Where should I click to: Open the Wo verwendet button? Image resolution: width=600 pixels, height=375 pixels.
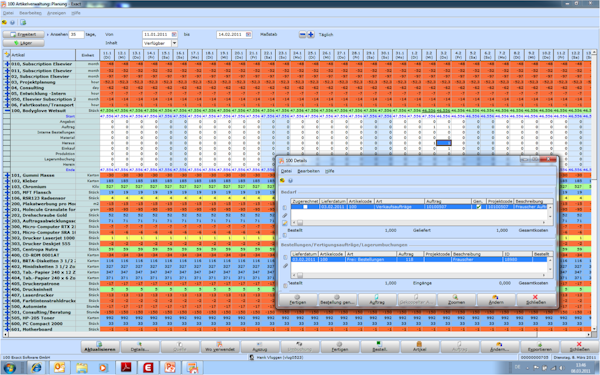pos(220,347)
